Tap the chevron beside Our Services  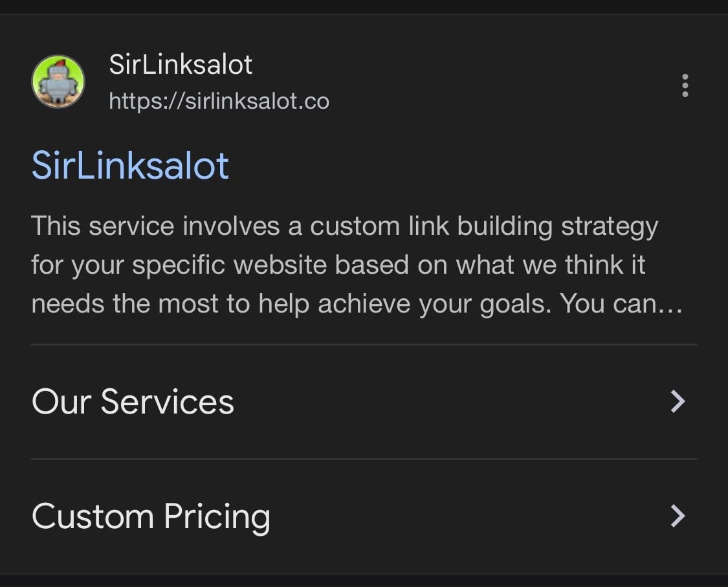(678, 401)
